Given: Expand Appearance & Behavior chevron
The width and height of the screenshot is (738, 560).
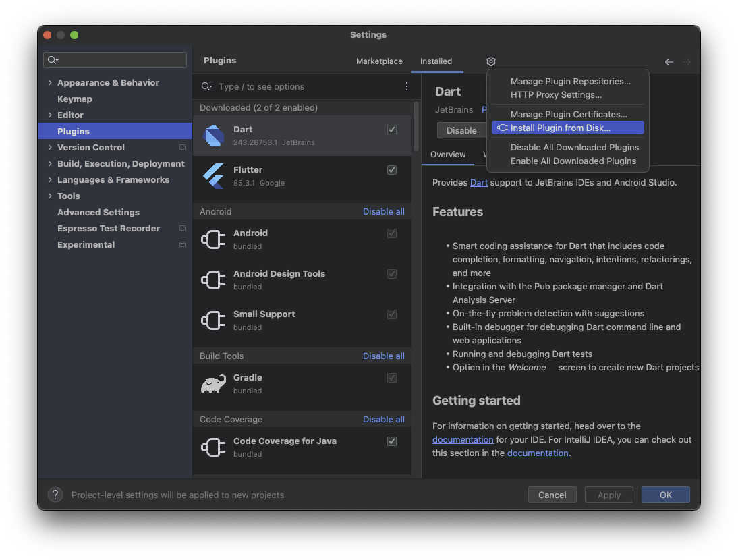Looking at the screenshot, I should (50, 82).
